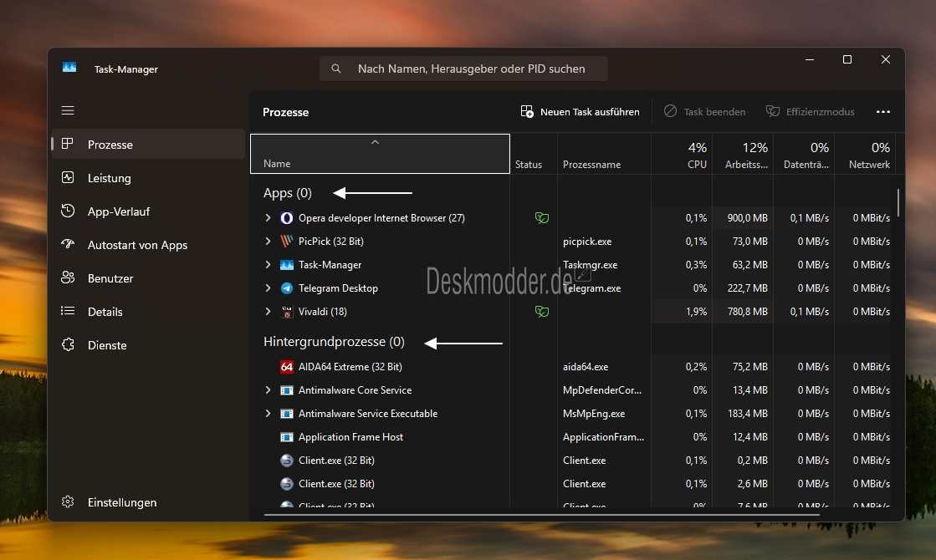Image resolution: width=936 pixels, height=560 pixels.
Task: Click the Opera developer browser icon
Action: coord(287,217)
